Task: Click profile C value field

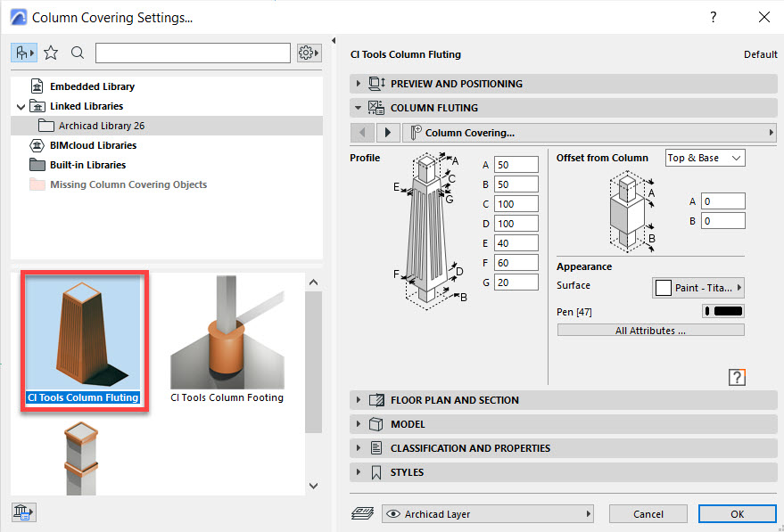Action: [x=516, y=204]
